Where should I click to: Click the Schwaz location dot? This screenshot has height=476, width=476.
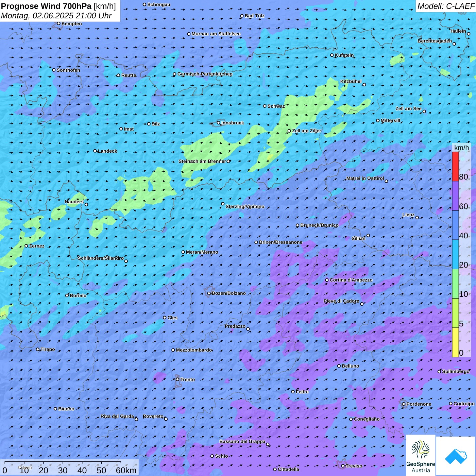pos(265,106)
